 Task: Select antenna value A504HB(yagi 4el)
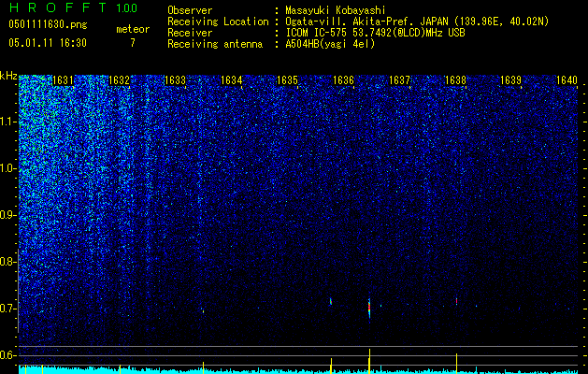point(330,44)
